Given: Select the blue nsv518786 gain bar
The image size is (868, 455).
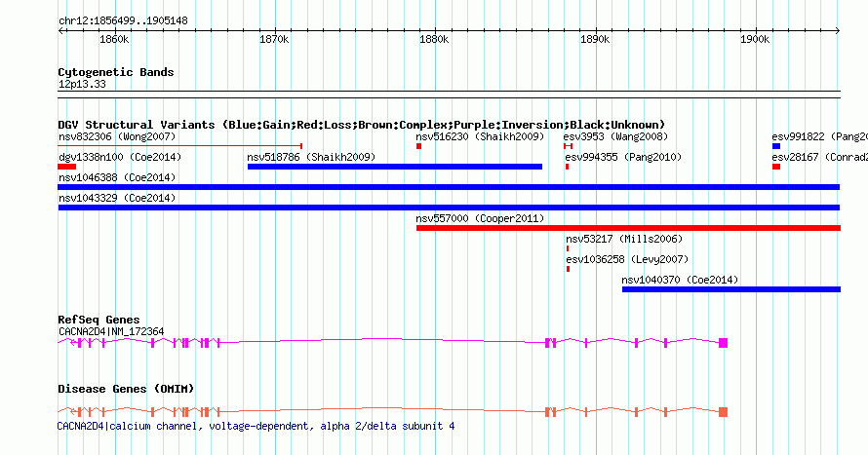Looking at the screenshot, I should (x=395, y=167).
